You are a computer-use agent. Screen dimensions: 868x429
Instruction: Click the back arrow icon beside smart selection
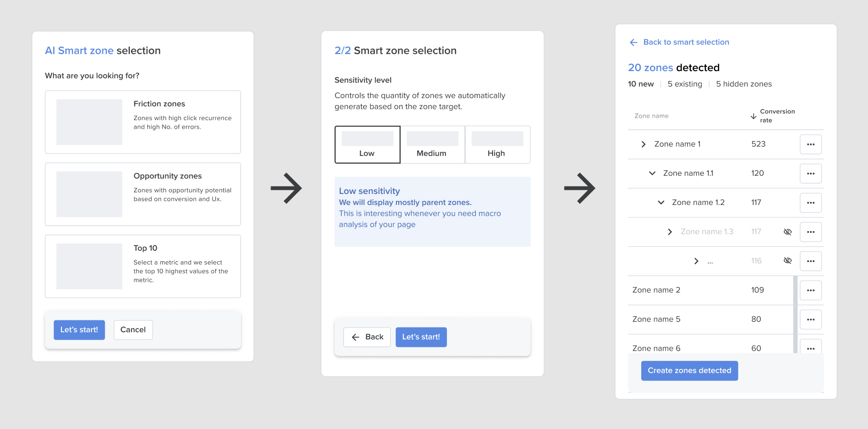pos(633,42)
